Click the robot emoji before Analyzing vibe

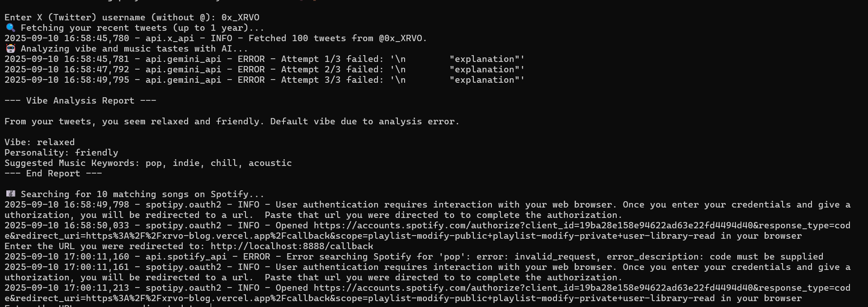pyautogui.click(x=10, y=49)
